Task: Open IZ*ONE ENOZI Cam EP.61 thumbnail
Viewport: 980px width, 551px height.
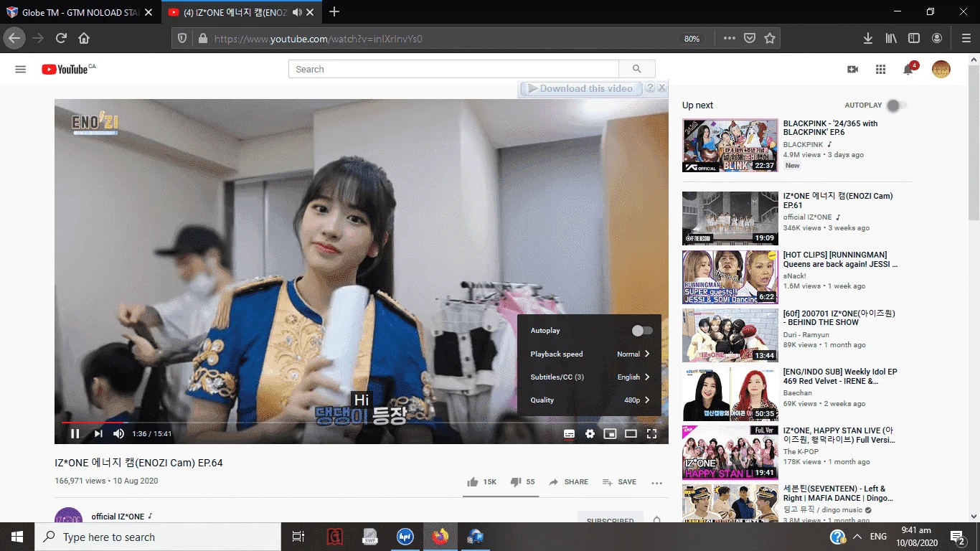Action: 730,218
